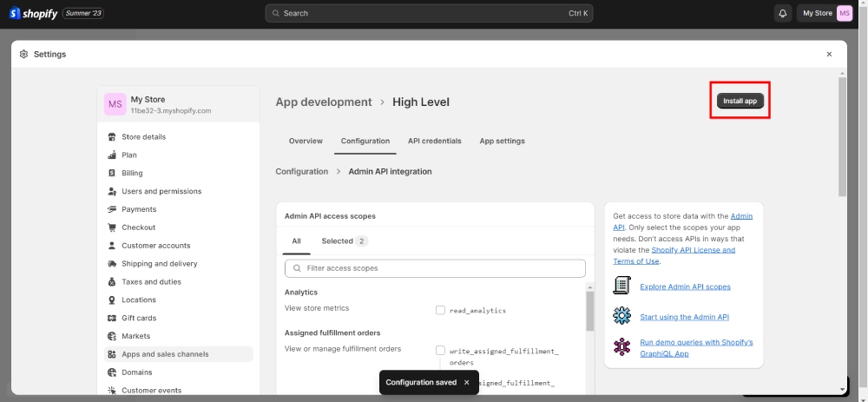Click the Checkout cart icon

coord(112,227)
